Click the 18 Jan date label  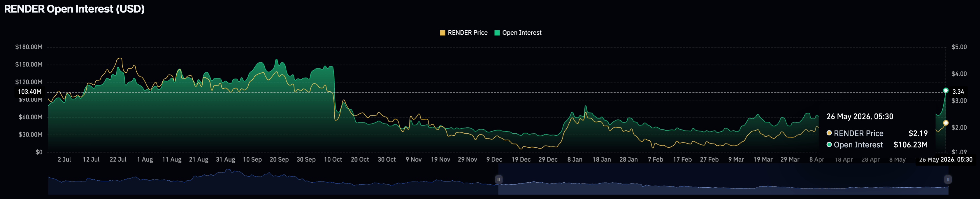pyautogui.click(x=601, y=159)
